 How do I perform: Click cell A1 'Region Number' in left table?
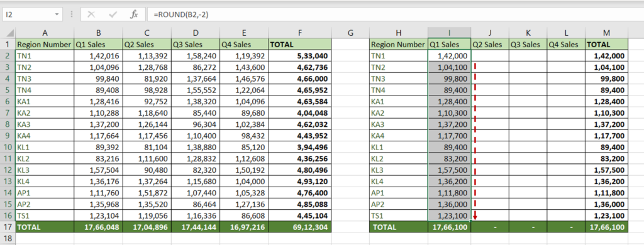coord(45,45)
